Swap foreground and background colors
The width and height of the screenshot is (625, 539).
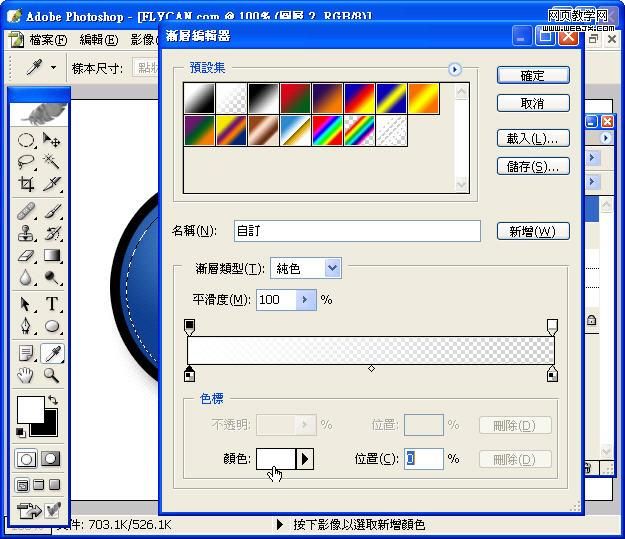[x=53, y=400]
